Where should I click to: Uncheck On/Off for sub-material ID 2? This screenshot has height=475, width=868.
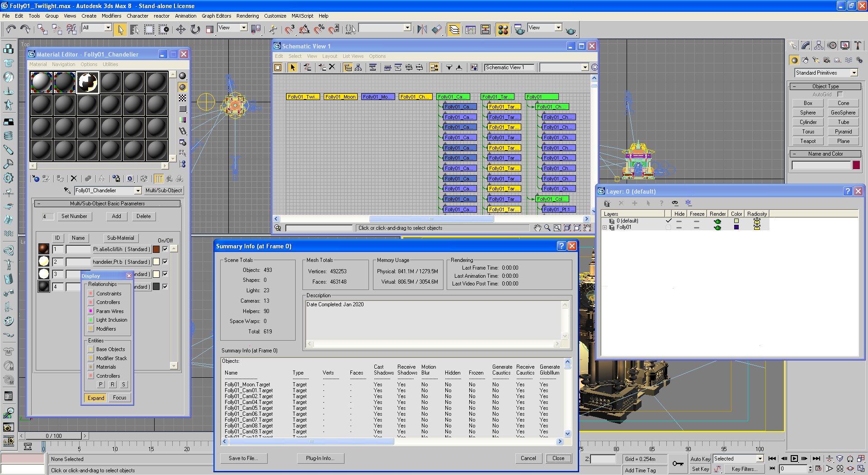pyautogui.click(x=165, y=261)
